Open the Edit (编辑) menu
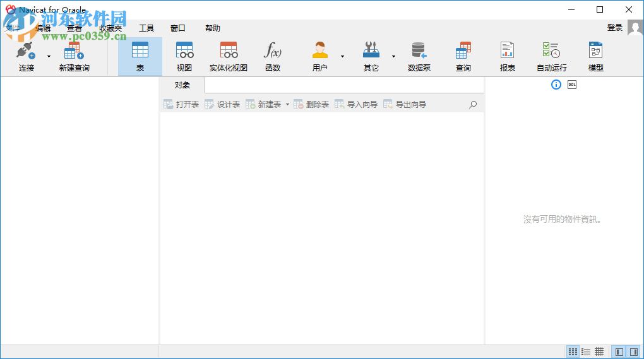The width and height of the screenshot is (644, 359). pos(43,28)
